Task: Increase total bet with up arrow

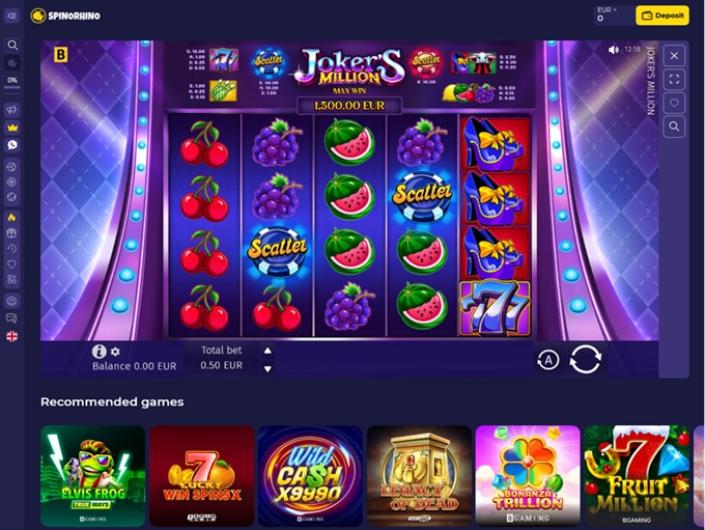Action: pyautogui.click(x=268, y=351)
